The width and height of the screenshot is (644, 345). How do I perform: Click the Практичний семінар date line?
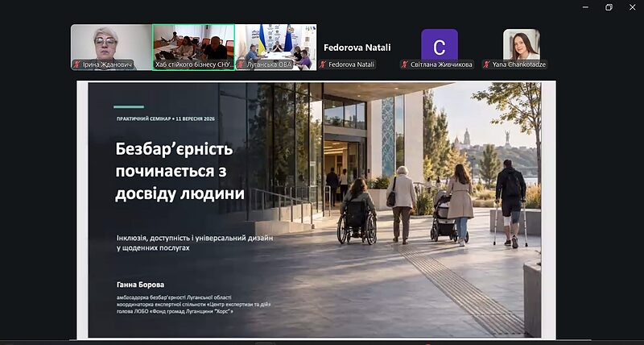166,118
